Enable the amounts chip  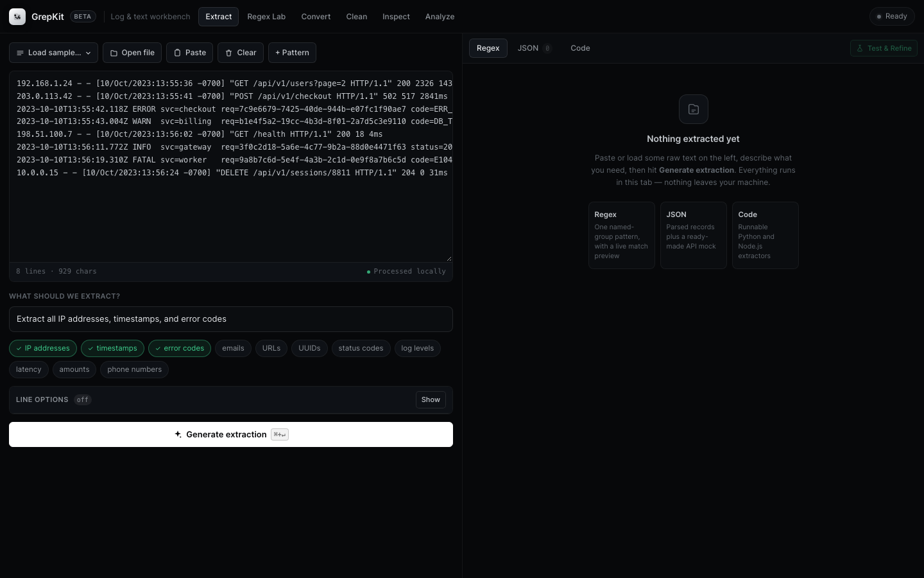coord(74,369)
